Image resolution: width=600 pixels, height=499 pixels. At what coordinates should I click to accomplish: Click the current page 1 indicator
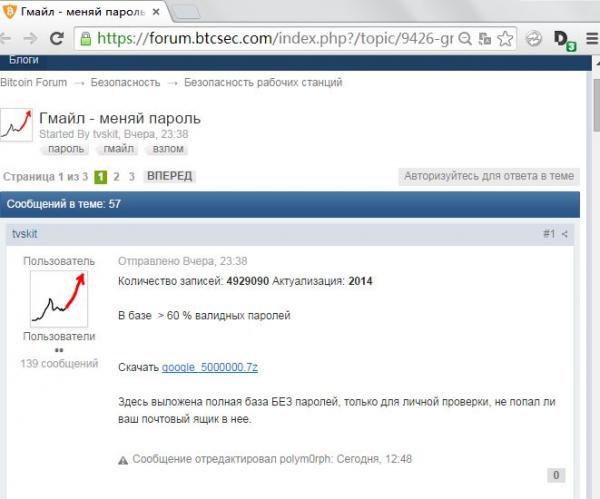(100, 177)
